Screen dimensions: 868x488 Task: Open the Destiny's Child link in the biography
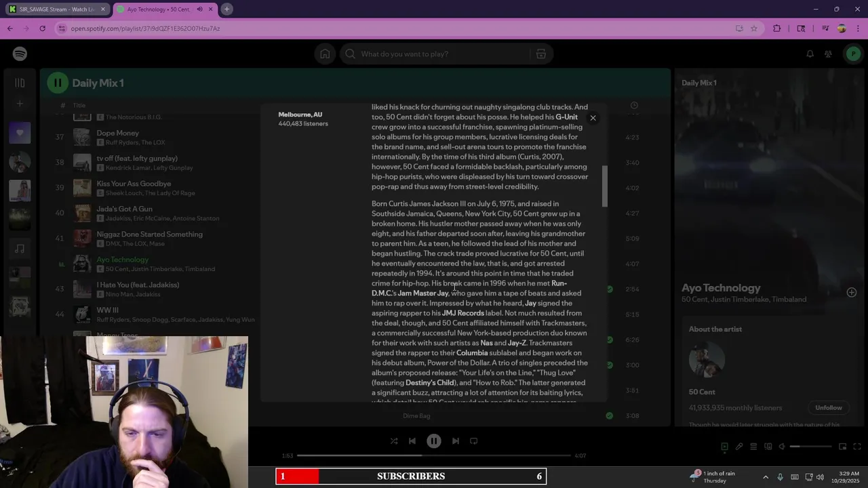point(430,383)
